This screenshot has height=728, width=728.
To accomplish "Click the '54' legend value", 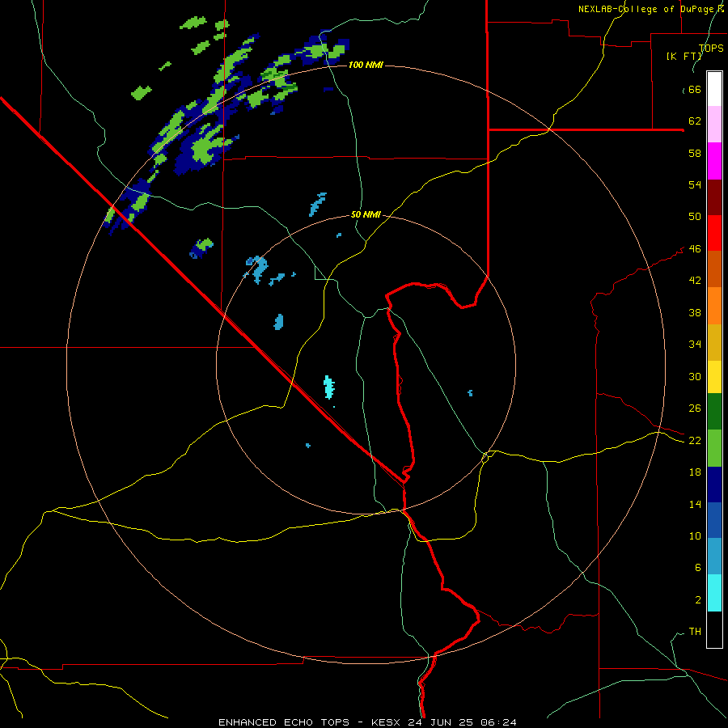I will (695, 184).
